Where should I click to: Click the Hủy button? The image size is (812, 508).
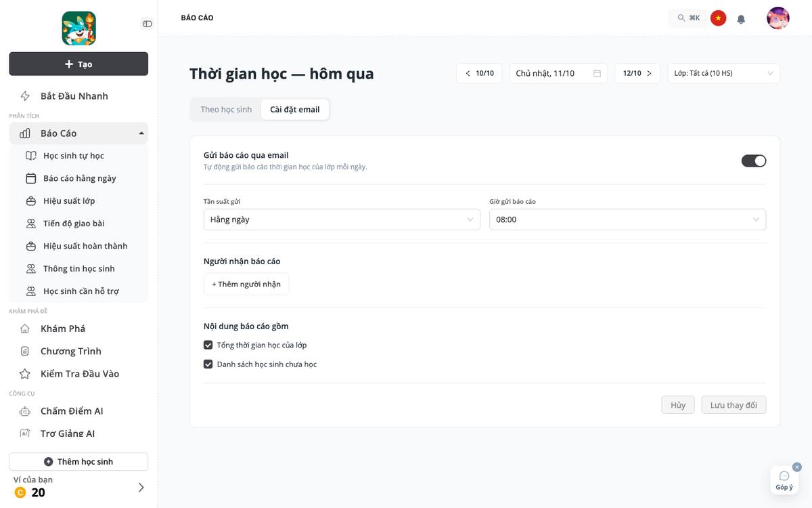click(678, 405)
